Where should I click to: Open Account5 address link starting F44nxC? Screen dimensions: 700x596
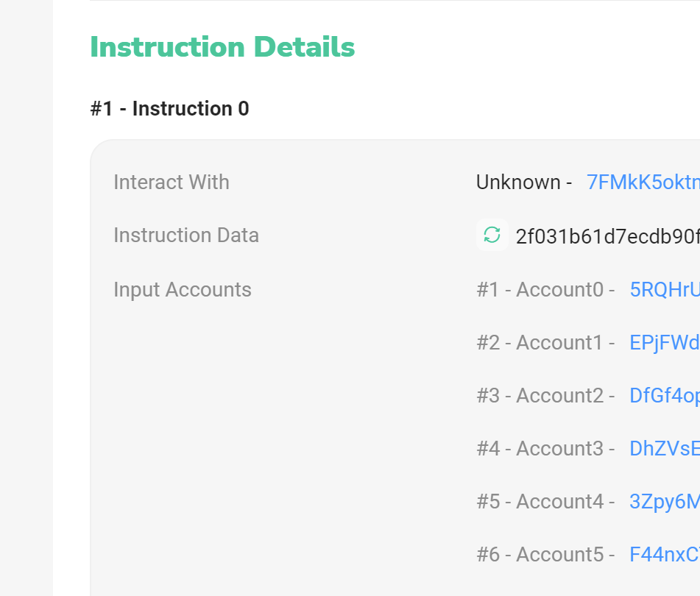tap(664, 555)
